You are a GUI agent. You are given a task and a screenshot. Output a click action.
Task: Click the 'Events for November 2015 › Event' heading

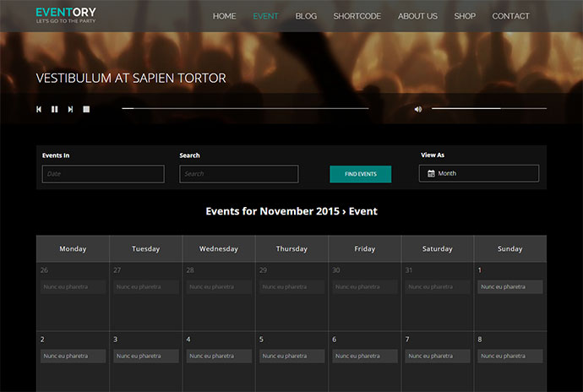291,211
